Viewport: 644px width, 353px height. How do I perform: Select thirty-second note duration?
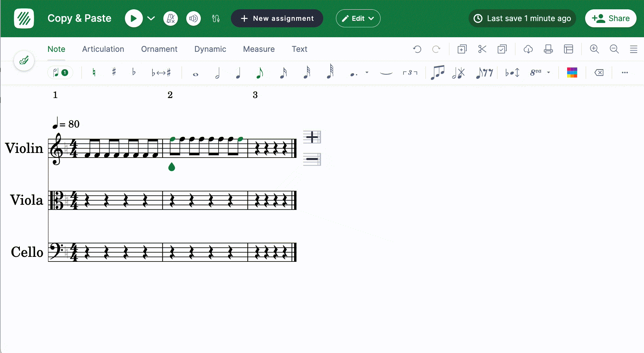coord(307,73)
